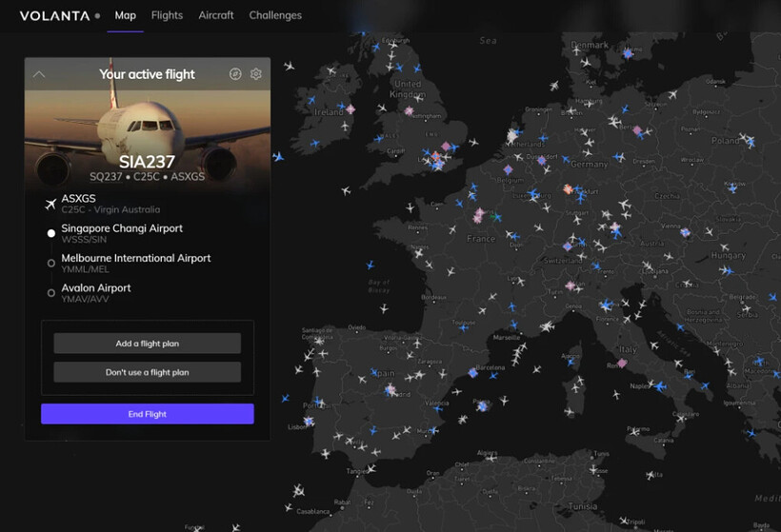This screenshot has width=781, height=532.
Task: Select Singapore Changi Airport waypoint
Action: (122, 233)
